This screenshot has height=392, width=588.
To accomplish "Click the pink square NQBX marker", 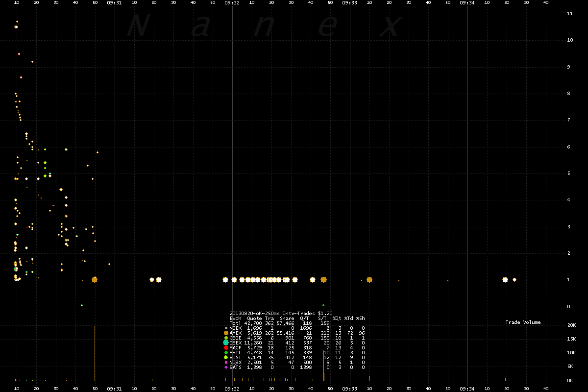I will 226,362.
